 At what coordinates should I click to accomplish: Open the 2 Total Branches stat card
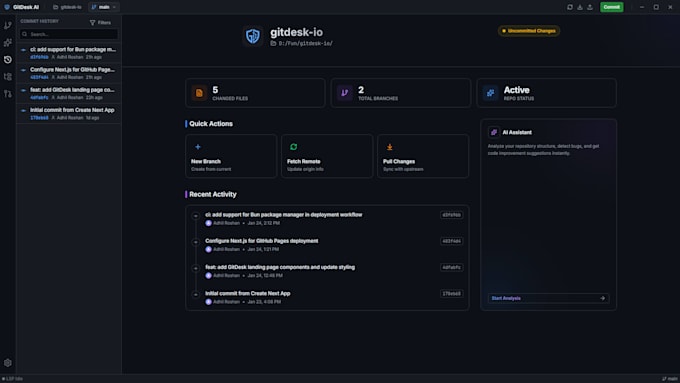pyautogui.click(x=401, y=93)
